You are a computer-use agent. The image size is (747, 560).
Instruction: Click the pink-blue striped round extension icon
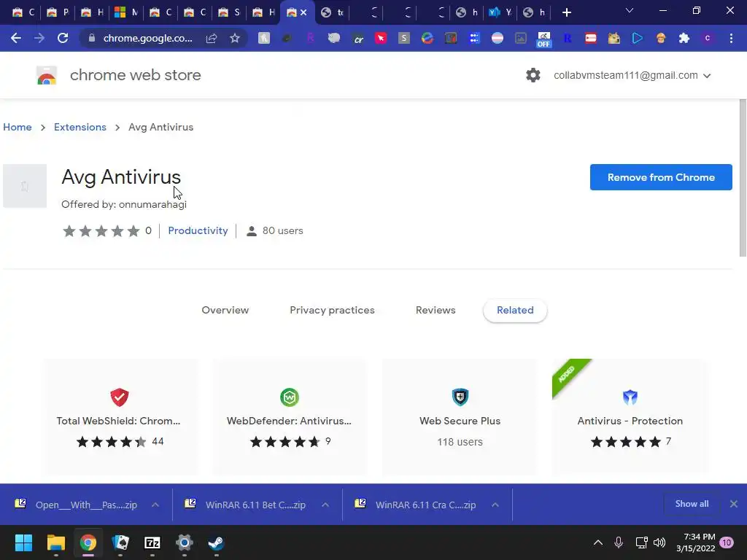click(498, 38)
